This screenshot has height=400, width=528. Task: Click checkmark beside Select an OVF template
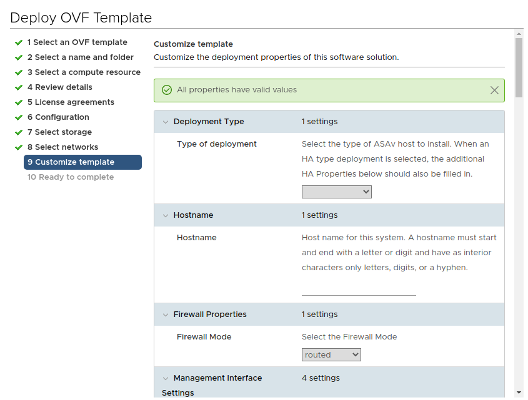19,43
